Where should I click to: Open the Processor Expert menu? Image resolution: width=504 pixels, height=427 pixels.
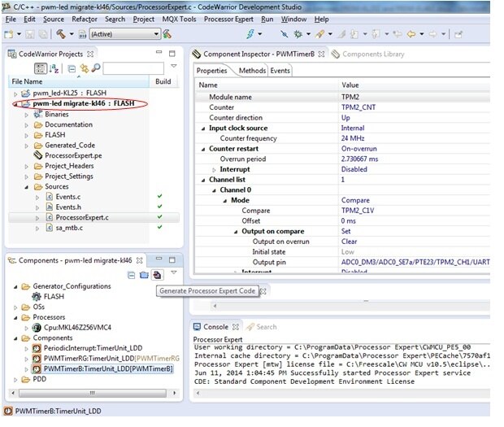click(228, 19)
